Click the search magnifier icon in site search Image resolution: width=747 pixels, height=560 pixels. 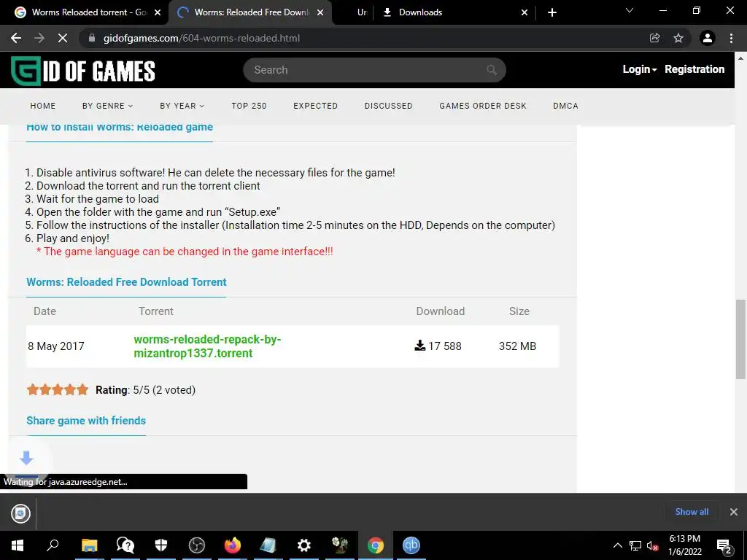[492, 70]
